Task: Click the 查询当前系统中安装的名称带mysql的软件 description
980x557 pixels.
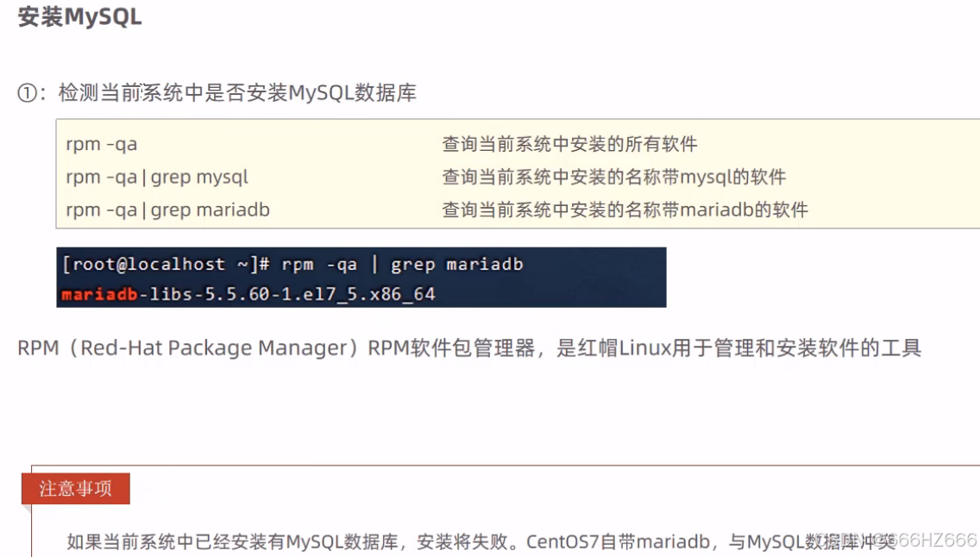Action: coord(613,178)
